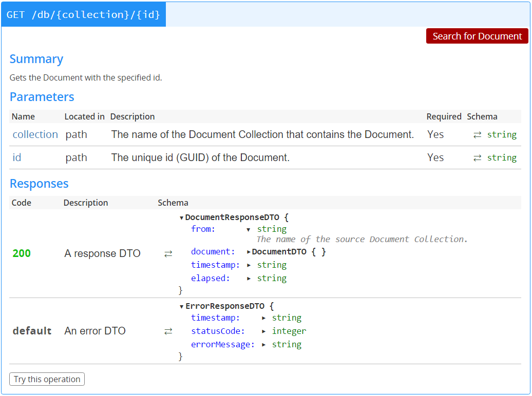Click the 'errorMessage:' property name
Image resolution: width=532 pixels, height=396 pixels.
pos(222,345)
